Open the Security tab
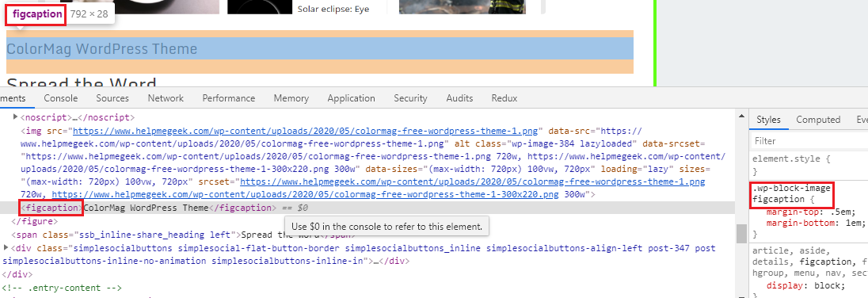The height and width of the screenshot is (298, 868). tap(411, 98)
